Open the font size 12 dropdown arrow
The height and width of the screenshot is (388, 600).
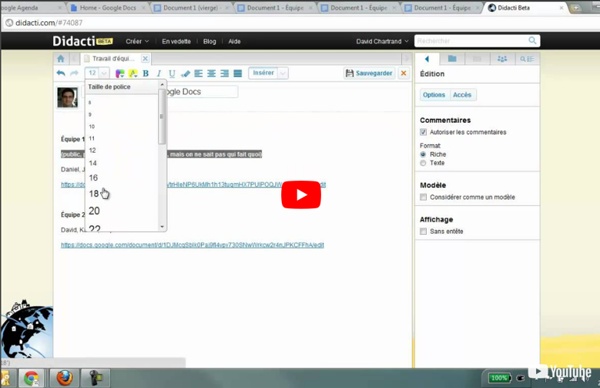tap(104, 73)
